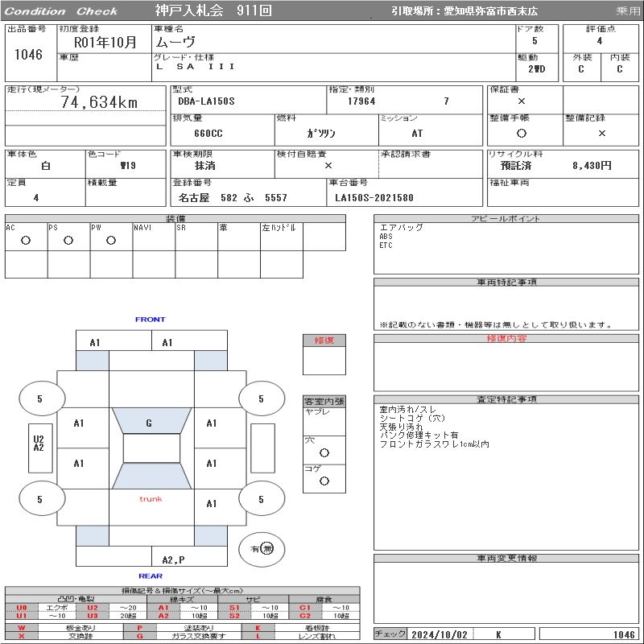
Task: Click the rear bumper A2,P marking
Action: (173, 559)
